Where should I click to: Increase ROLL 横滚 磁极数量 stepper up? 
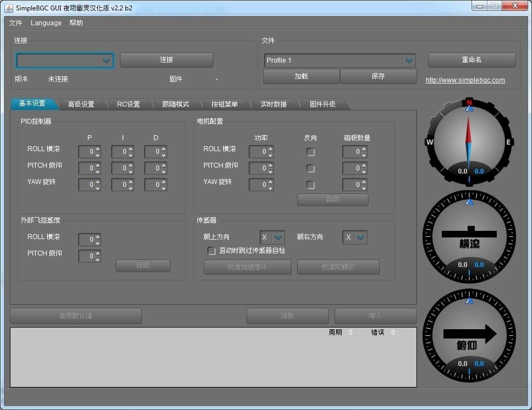[364, 149]
